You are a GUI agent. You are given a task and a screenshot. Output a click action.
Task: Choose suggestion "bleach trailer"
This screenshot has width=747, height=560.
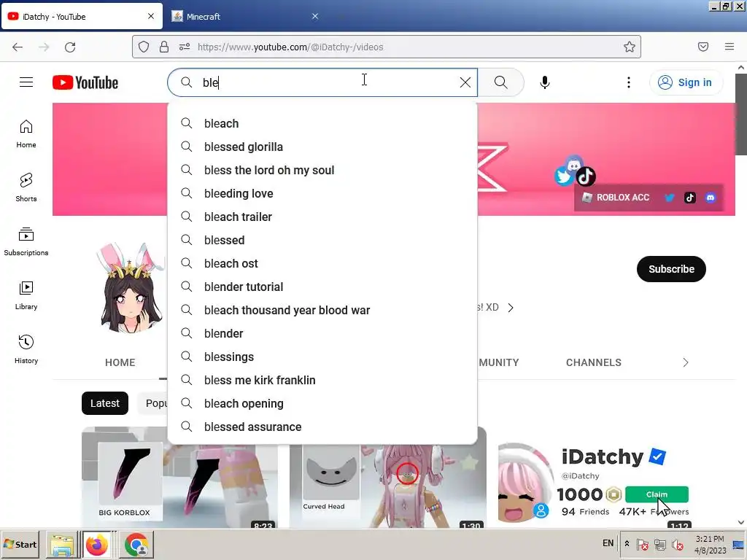[x=322, y=217]
